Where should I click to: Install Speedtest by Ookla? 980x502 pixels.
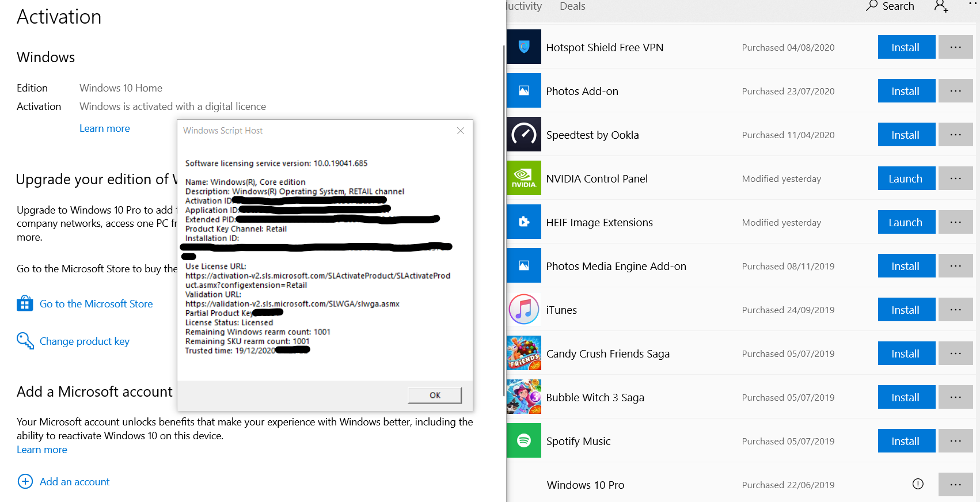[x=906, y=135]
